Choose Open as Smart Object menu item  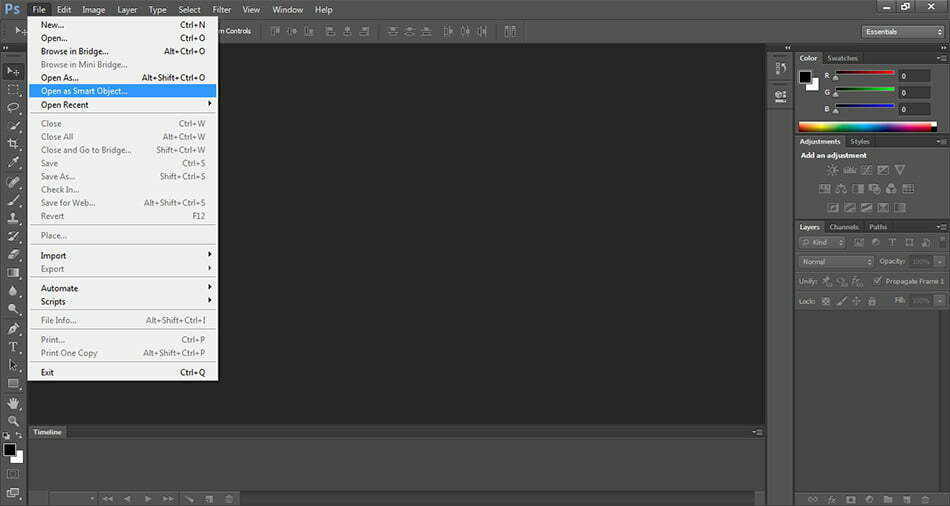coord(122,91)
